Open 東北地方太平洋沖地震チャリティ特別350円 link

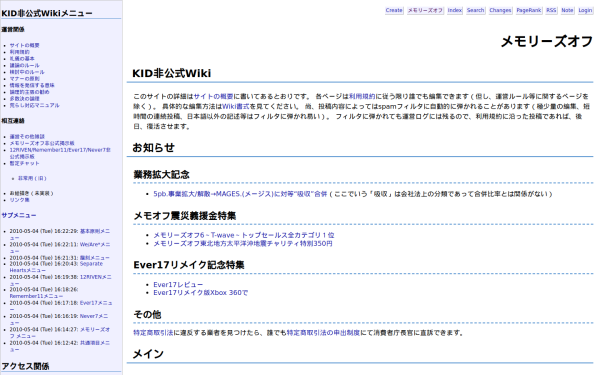coord(243,244)
